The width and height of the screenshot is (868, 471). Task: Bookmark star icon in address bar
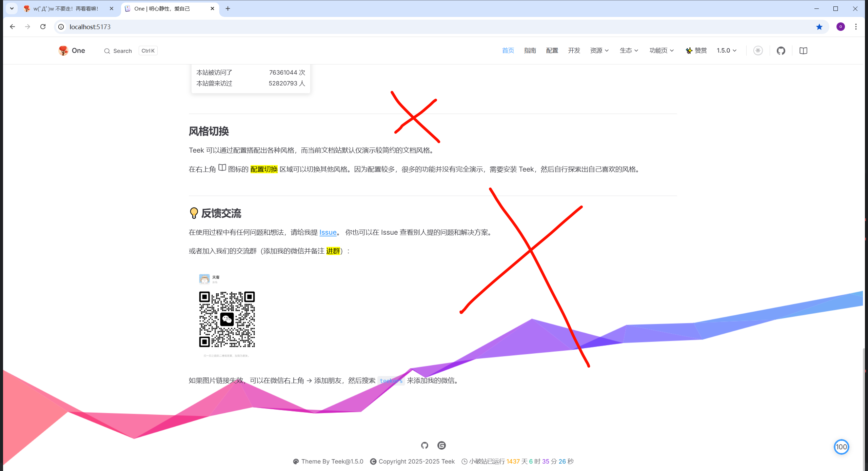tap(819, 27)
